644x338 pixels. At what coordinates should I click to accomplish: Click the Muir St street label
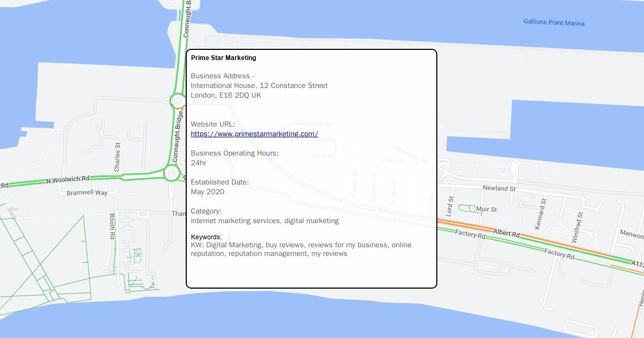pyautogui.click(x=486, y=209)
